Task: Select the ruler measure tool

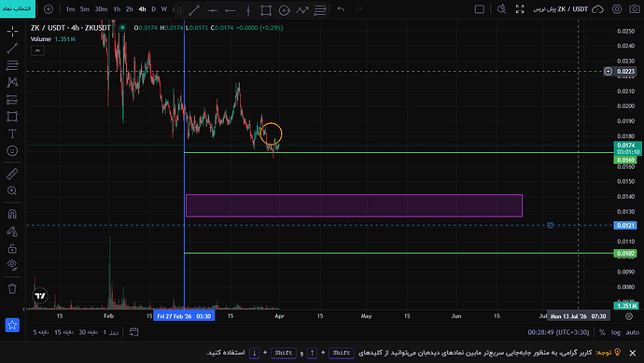Action: pyautogui.click(x=12, y=174)
